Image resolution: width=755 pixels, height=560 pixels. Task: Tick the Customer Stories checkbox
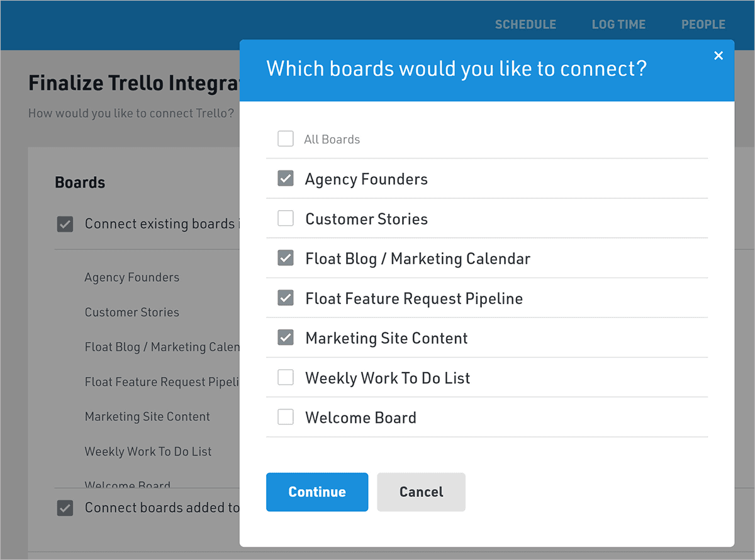[x=286, y=219]
